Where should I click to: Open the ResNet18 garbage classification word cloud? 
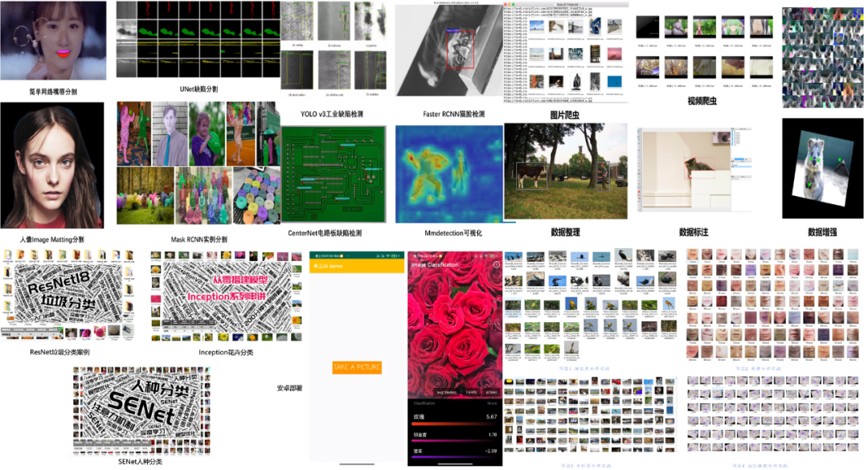68,295
